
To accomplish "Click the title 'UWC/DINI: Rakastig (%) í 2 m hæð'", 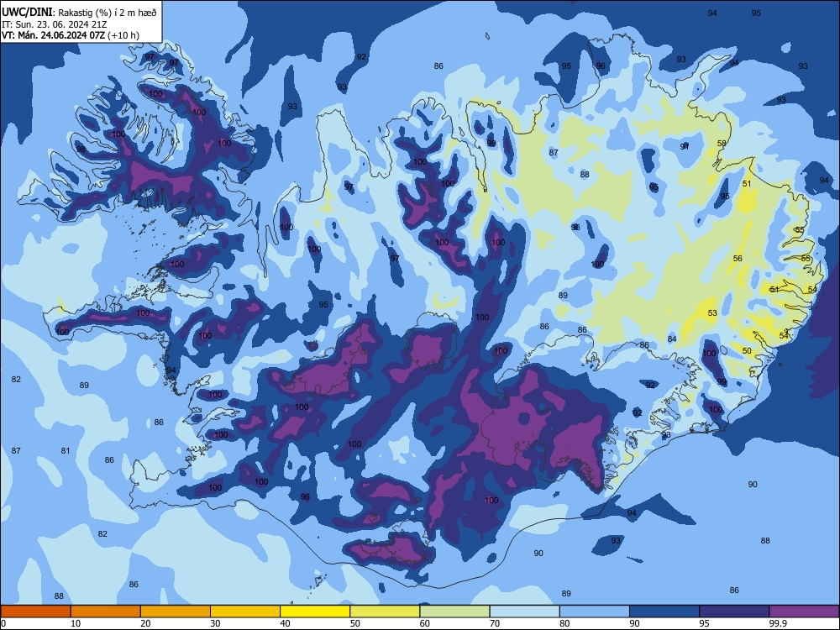I will [x=79, y=13].
